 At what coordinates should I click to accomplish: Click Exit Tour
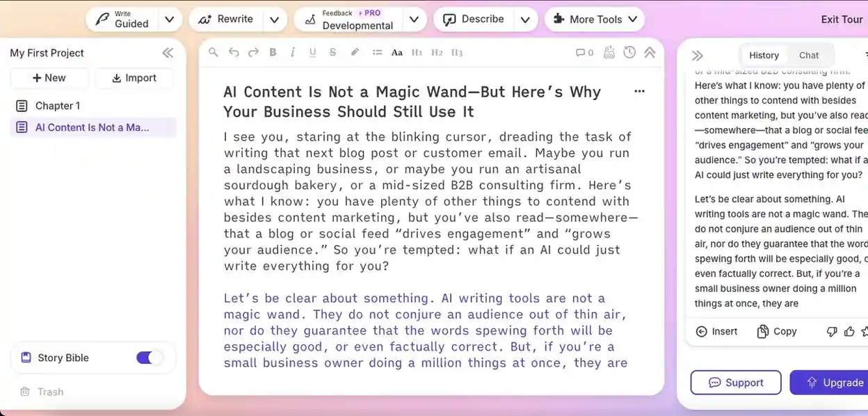pyautogui.click(x=842, y=19)
